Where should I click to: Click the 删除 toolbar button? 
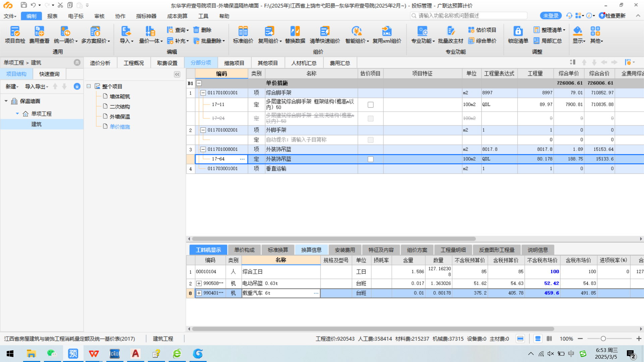tap(202, 30)
